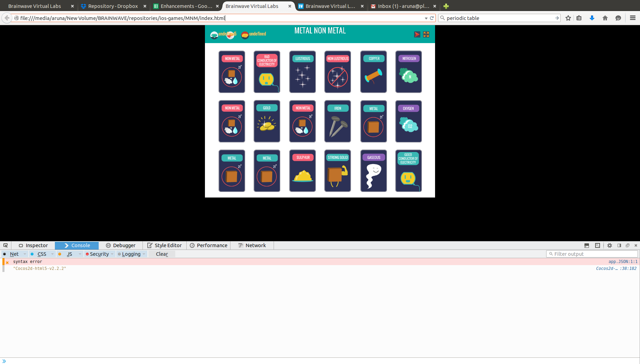
Task: Dock devtools to side of window
Action: (619, 245)
